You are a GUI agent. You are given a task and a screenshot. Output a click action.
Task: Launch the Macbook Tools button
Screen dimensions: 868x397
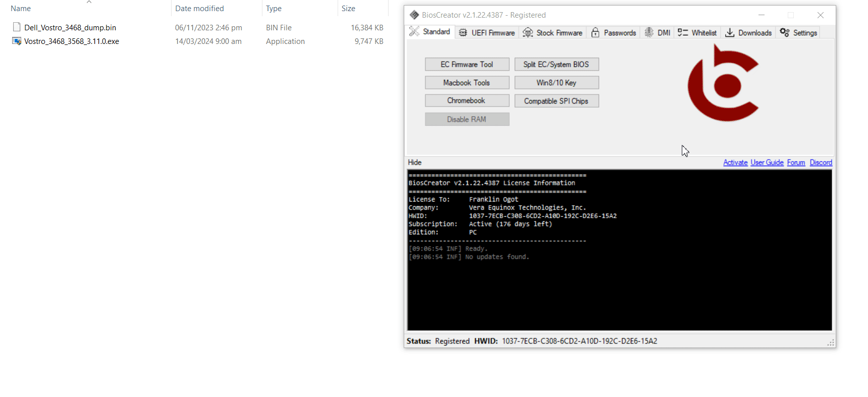coord(467,83)
